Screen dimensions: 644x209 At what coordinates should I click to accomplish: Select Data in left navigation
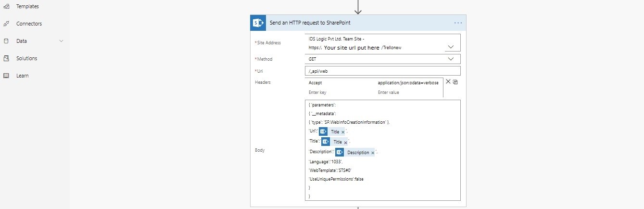[x=22, y=41]
